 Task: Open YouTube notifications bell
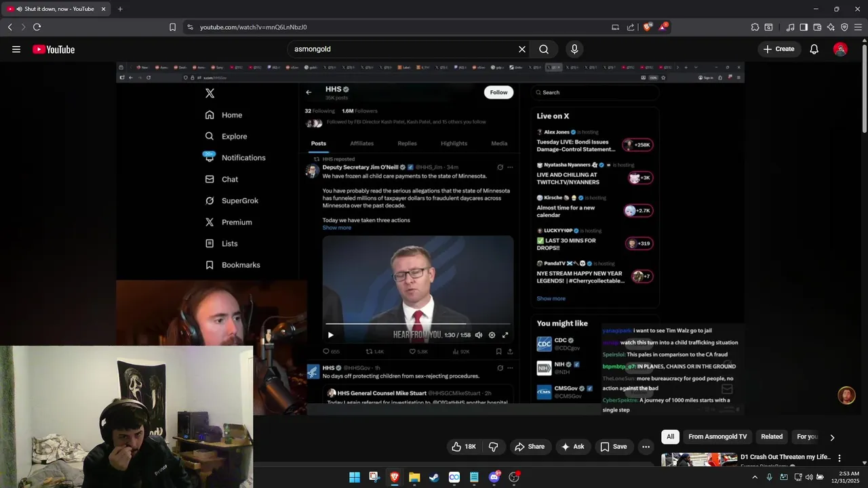814,49
